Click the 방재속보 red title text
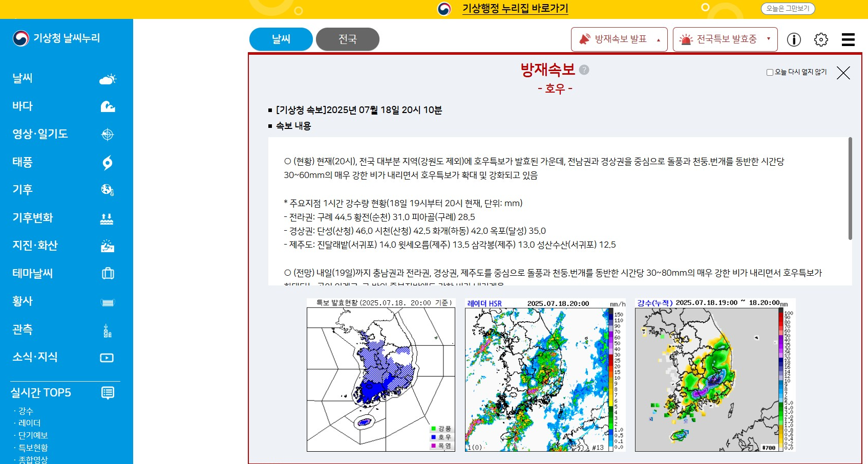The height and width of the screenshot is (464, 868). click(x=548, y=70)
